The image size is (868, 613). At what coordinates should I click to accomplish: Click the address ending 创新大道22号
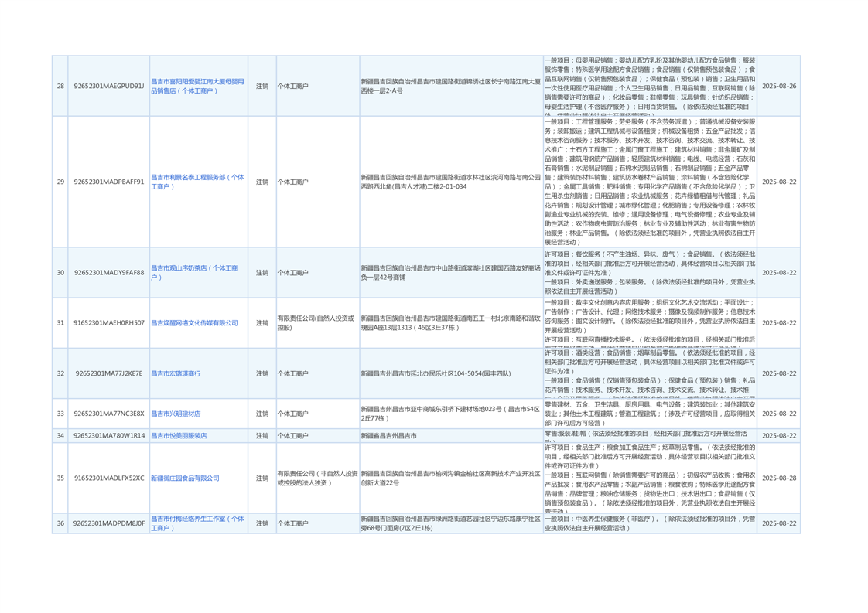click(x=450, y=478)
